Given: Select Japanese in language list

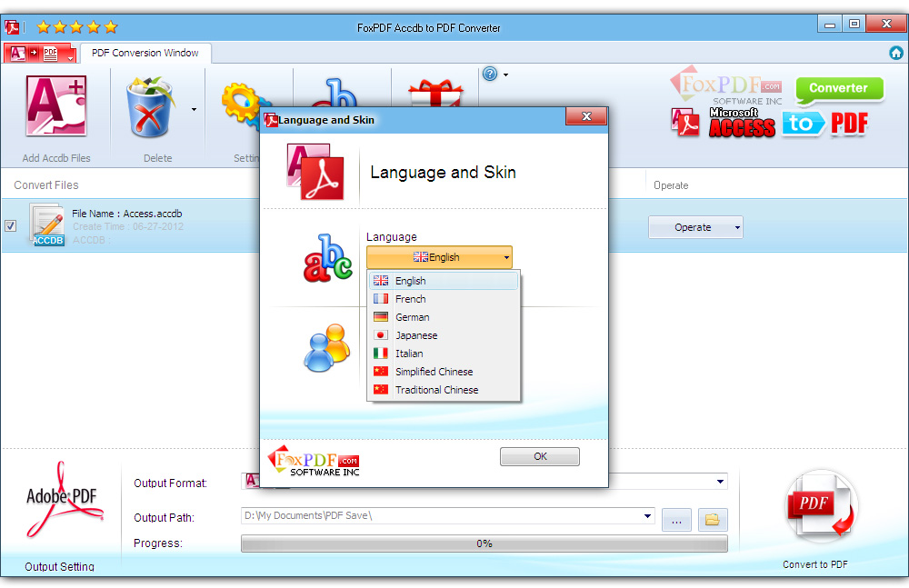Looking at the screenshot, I should (444, 335).
